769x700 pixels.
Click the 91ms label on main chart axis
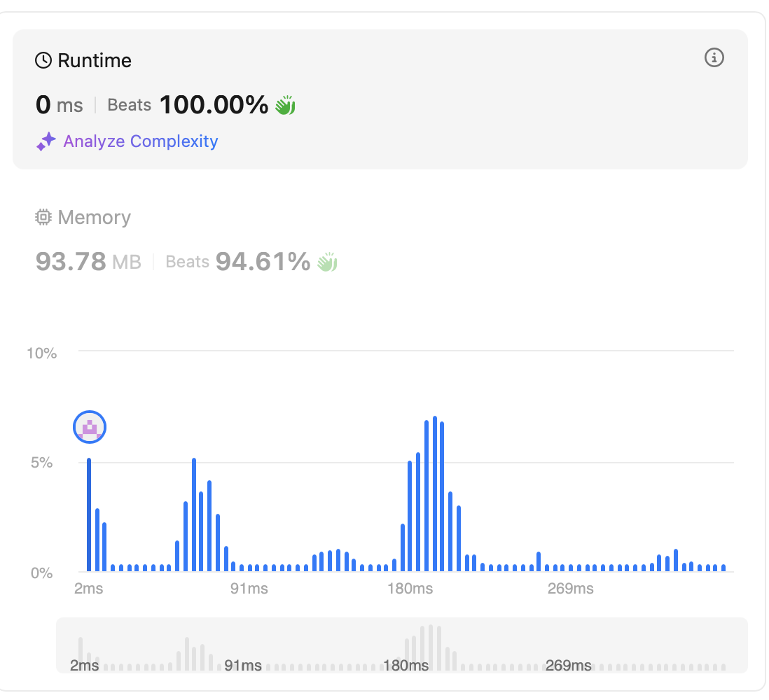pyautogui.click(x=249, y=589)
